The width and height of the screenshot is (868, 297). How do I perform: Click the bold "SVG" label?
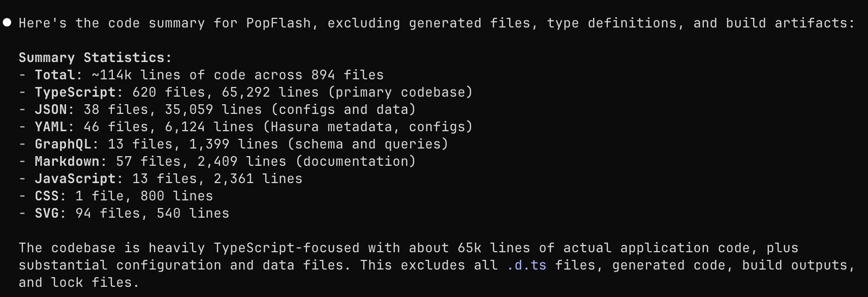47,214
